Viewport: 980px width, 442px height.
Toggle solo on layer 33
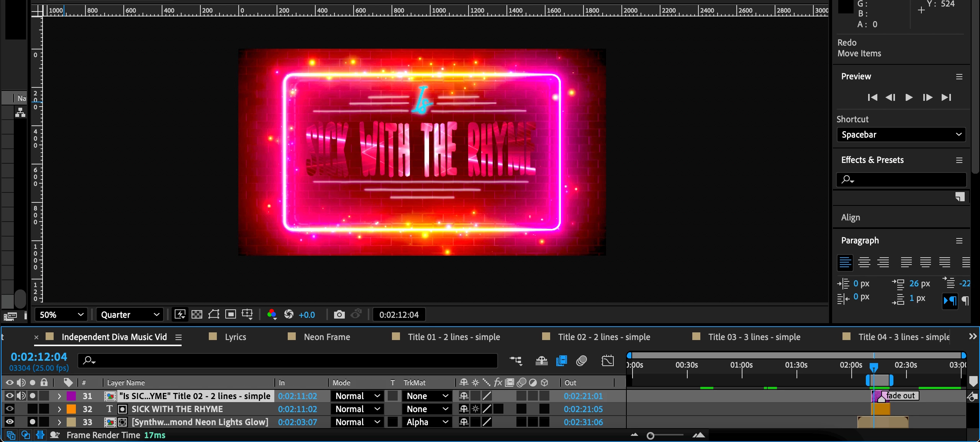point(33,422)
